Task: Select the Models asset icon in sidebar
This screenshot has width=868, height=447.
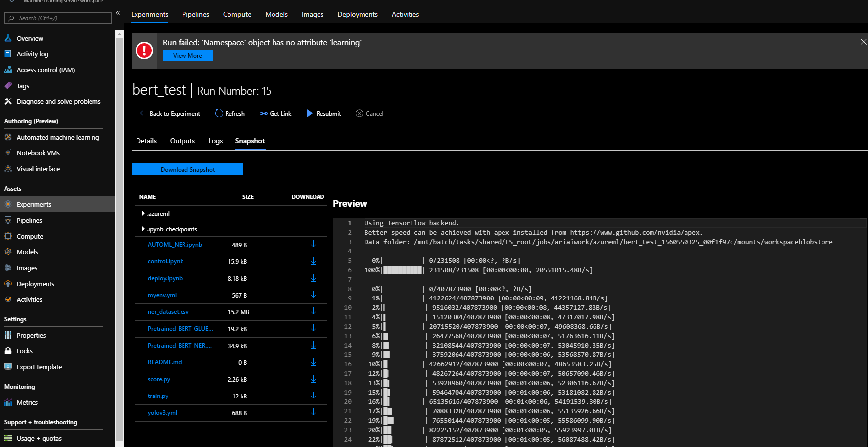Action: [8, 252]
